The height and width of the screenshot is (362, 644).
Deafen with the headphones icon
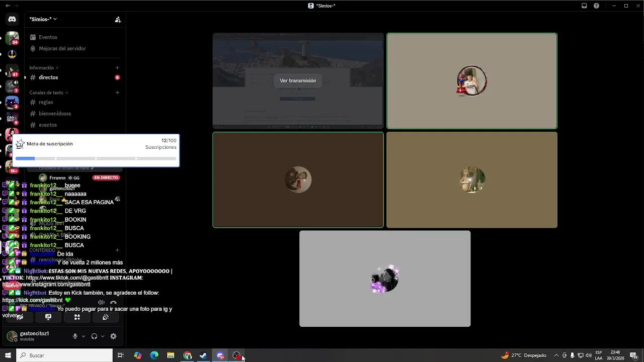94,336
